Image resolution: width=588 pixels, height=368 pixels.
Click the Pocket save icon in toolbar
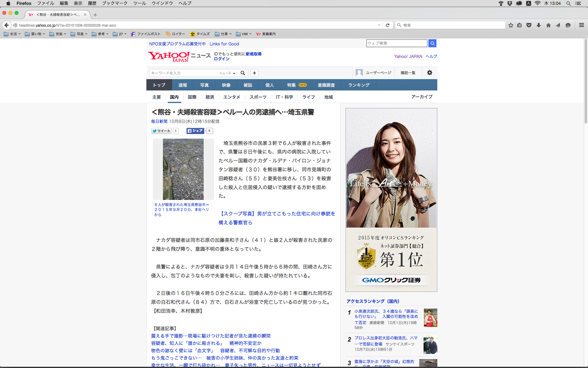(x=529, y=25)
